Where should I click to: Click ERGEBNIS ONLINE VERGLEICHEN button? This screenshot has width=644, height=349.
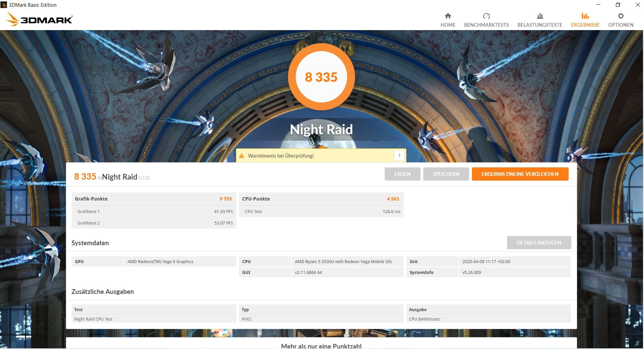[520, 174]
